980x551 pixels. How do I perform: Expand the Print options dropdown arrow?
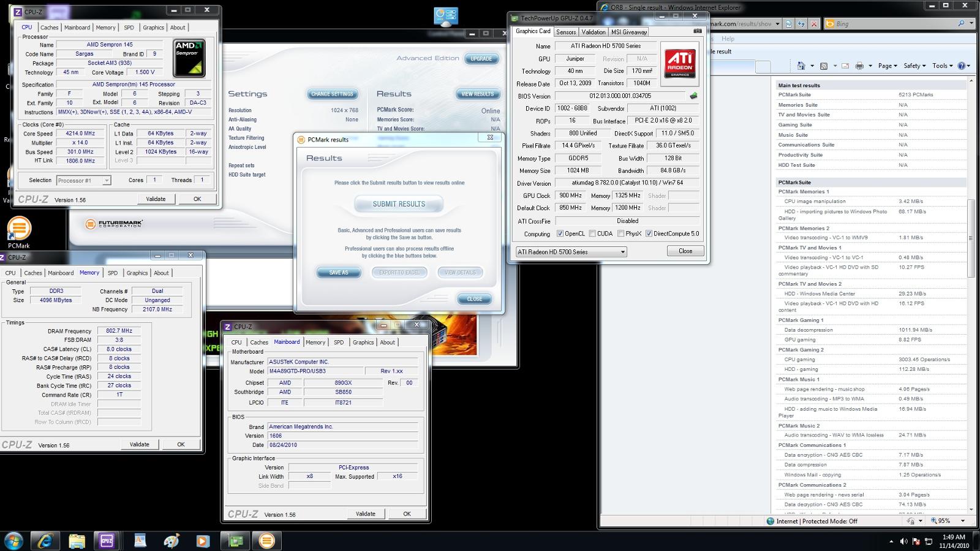click(x=870, y=66)
